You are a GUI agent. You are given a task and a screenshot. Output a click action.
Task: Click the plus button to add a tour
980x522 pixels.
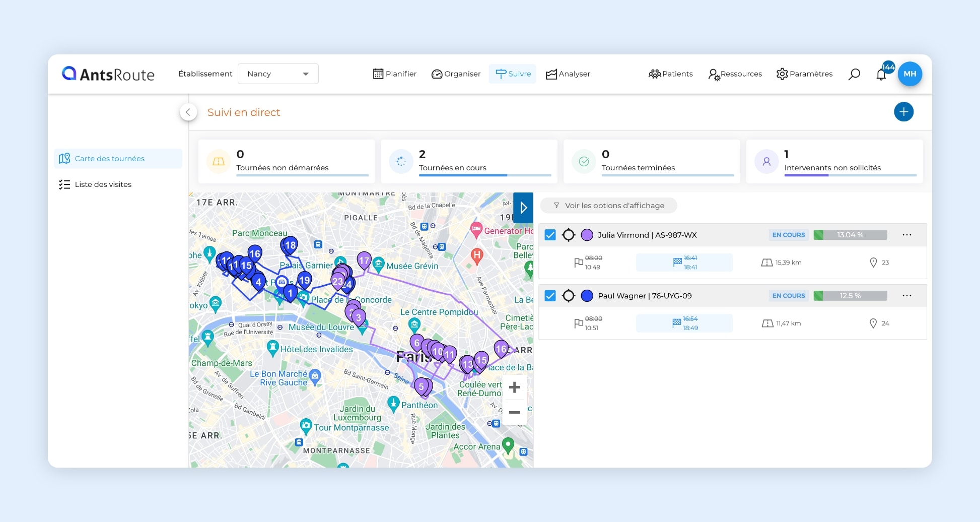(x=904, y=112)
